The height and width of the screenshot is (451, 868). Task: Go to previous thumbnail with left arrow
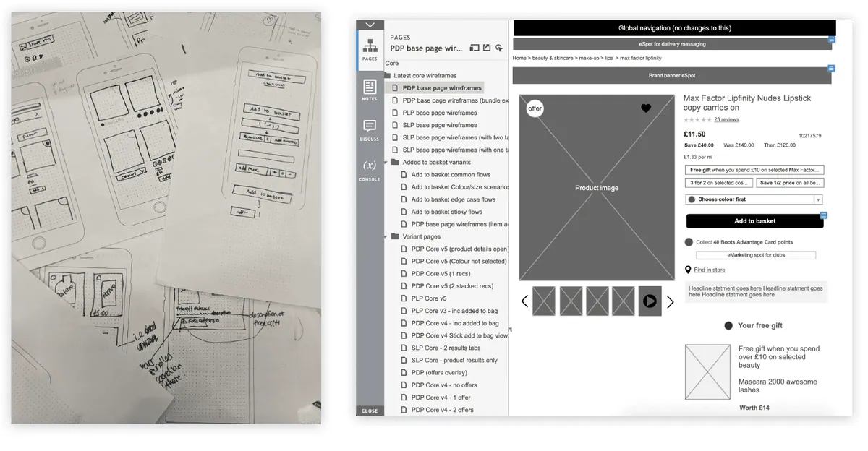pos(524,301)
